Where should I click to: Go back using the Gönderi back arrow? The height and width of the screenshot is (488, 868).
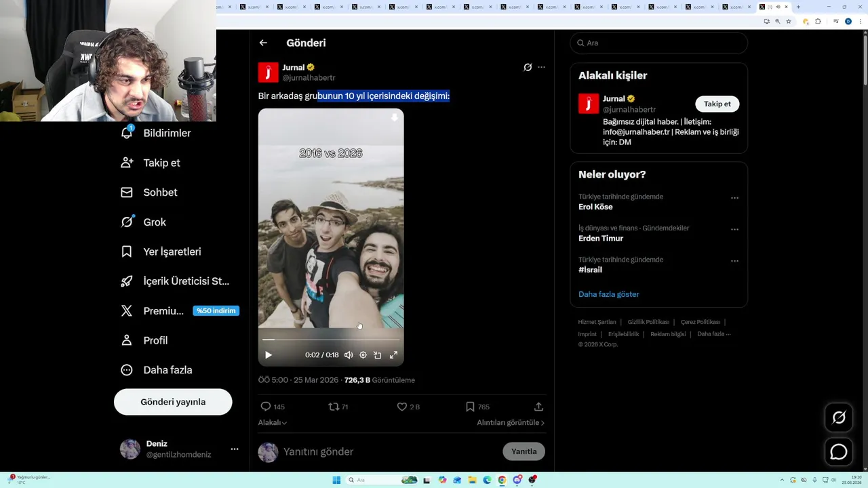[x=263, y=43]
